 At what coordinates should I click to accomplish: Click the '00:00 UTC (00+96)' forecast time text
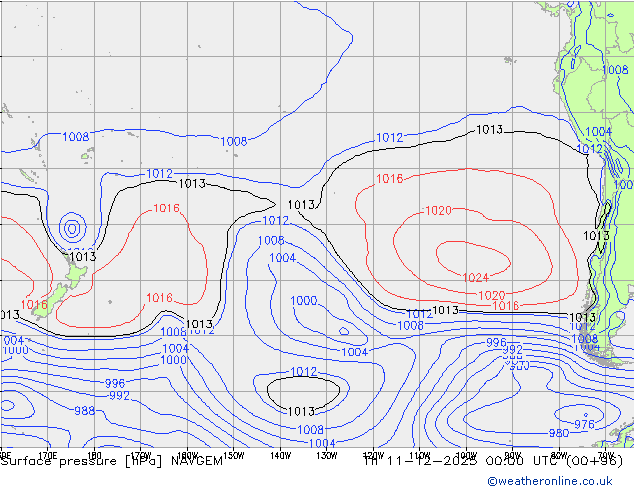tap(554, 461)
